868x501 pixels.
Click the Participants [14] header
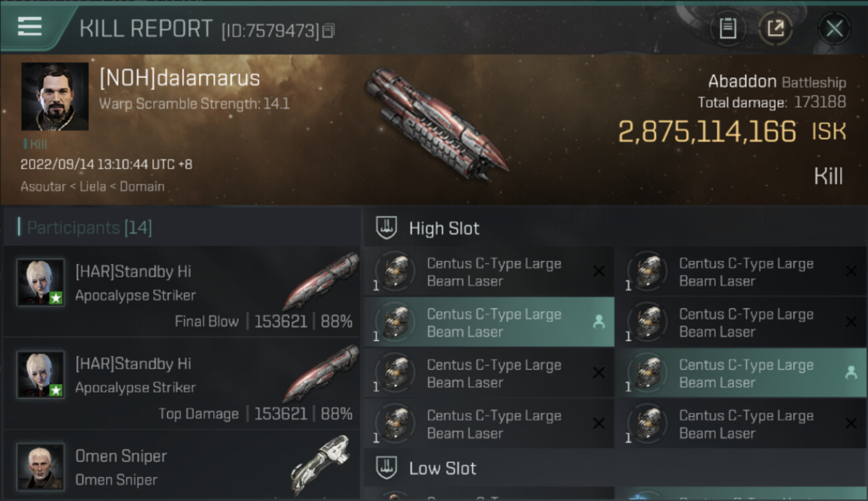pos(89,228)
